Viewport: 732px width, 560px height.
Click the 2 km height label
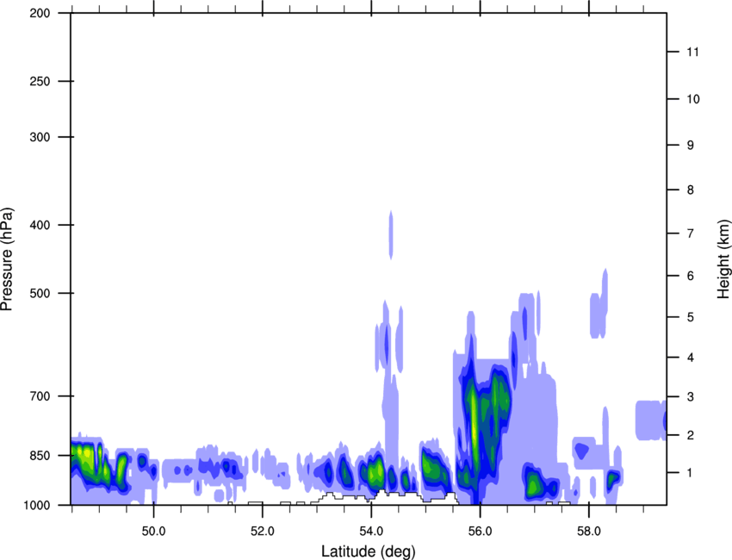[x=691, y=435]
